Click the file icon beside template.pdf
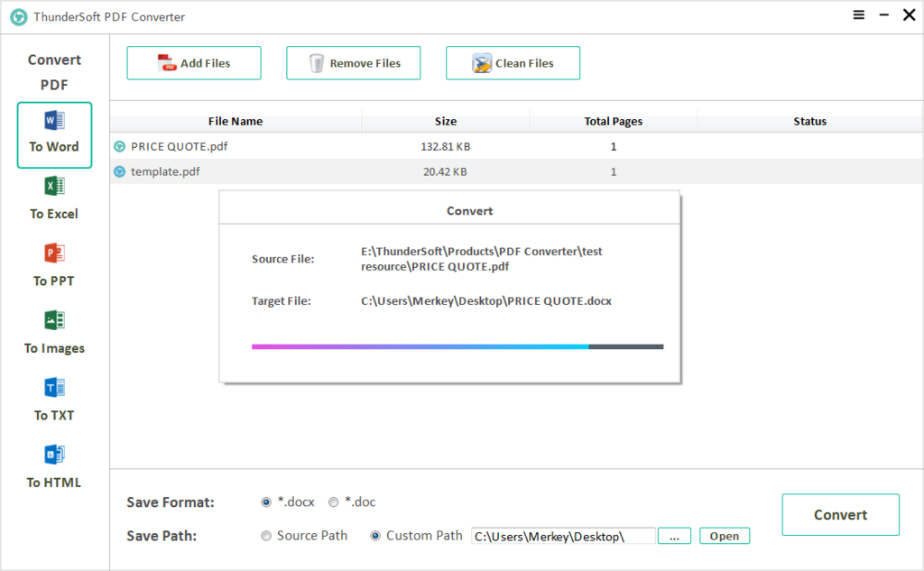 click(120, 172)
